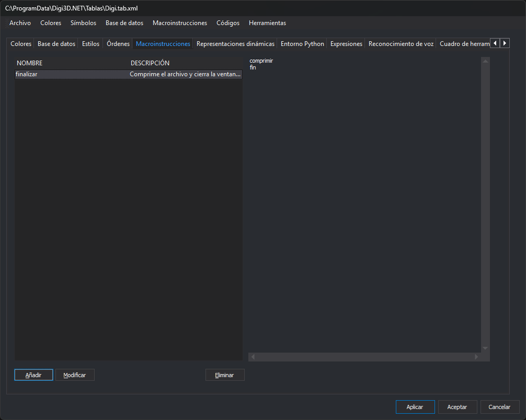Switch to the Expresiones tab

346,44
